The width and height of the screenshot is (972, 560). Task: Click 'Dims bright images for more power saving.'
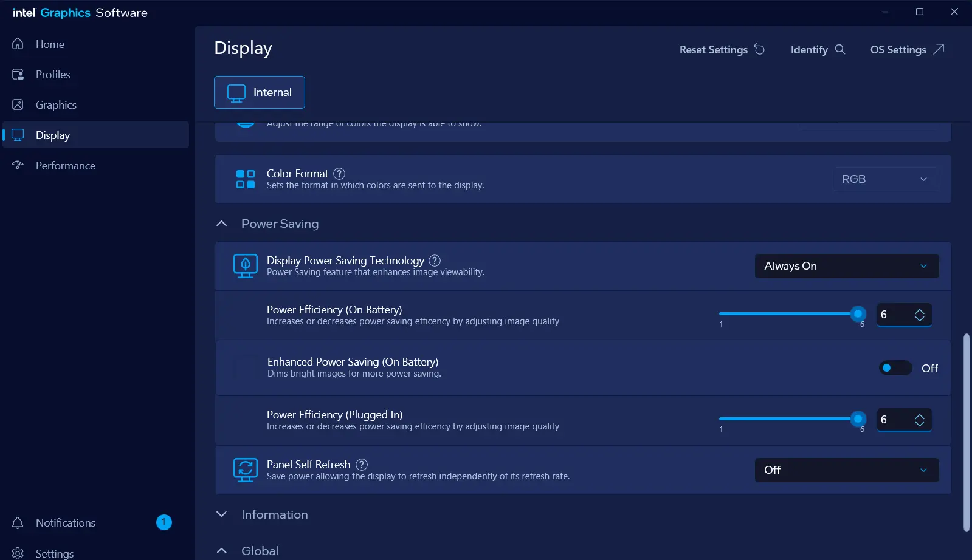pos(354,374)
